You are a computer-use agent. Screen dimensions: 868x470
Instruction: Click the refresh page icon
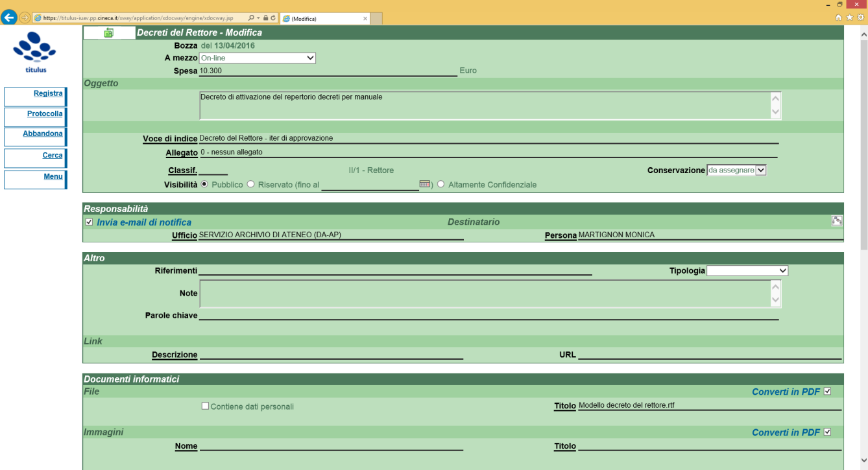click(273, 18)
